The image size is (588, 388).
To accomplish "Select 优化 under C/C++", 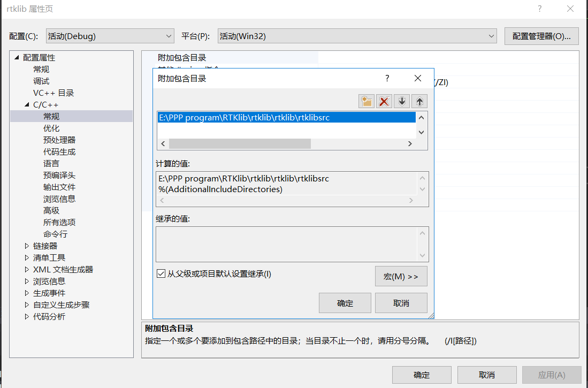I will tap(51, 128).
